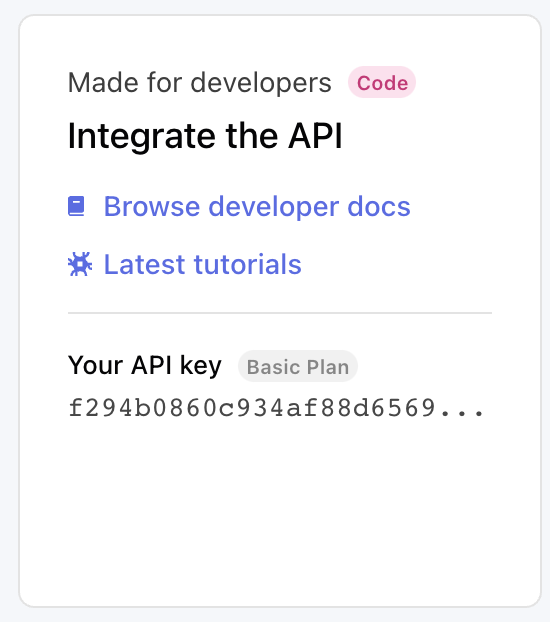The height and width of the screenshot is (622, 550).
Task: Click the Basic Plan badge
Action: click(x=298, y=366)
